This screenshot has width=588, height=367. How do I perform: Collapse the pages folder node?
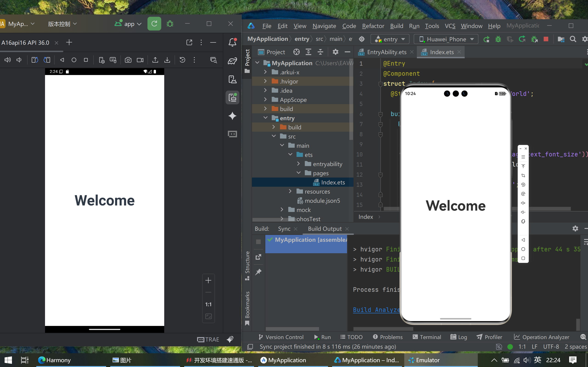[299, 173]
